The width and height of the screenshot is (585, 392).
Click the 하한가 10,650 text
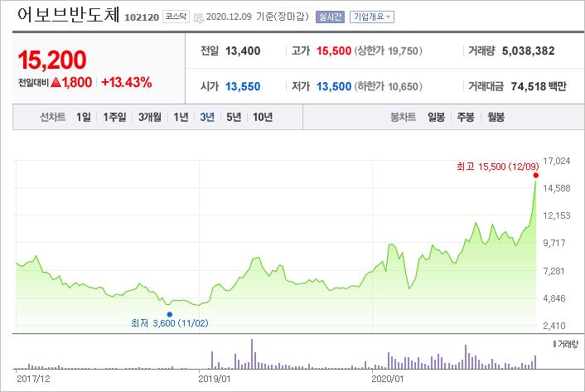click(x=389, y=86)
